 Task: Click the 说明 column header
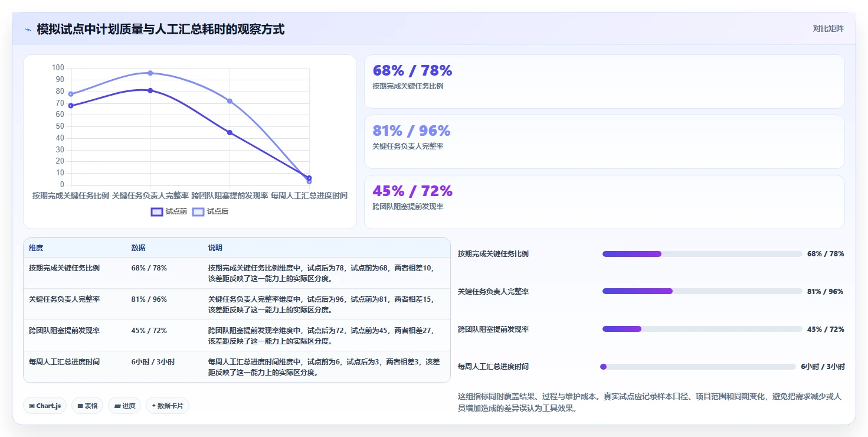click(215, 248)
